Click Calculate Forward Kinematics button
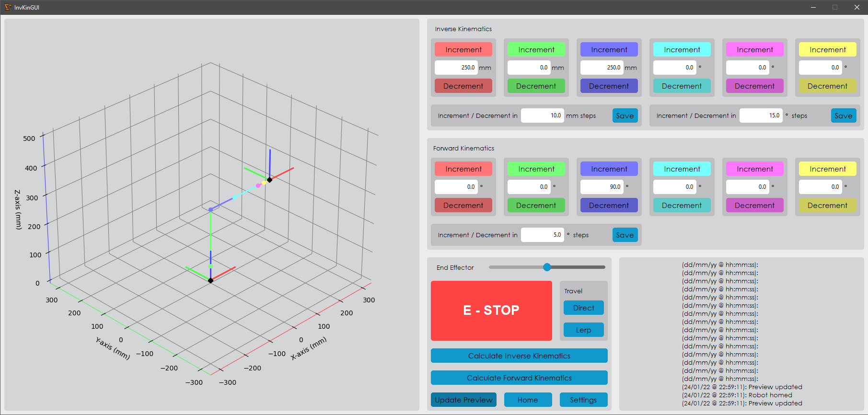The width and height of the screenshot is (868, 415). 519,378
